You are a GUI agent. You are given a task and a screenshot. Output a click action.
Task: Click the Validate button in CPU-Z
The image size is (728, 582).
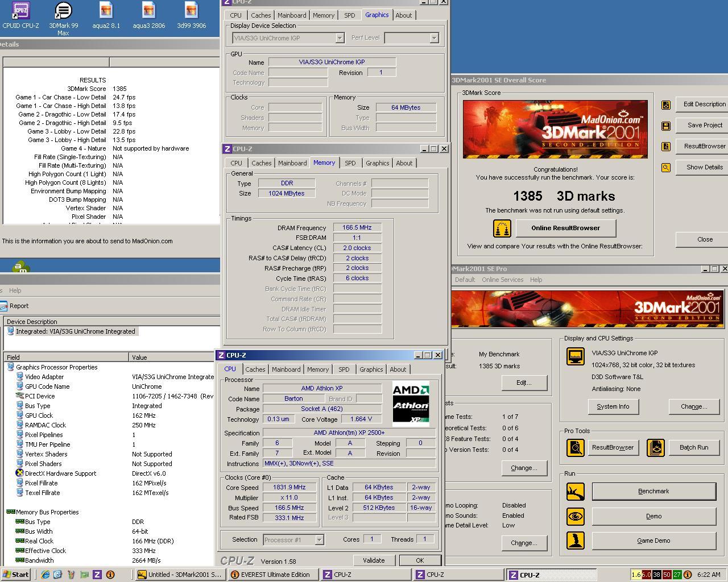[374, 560]
